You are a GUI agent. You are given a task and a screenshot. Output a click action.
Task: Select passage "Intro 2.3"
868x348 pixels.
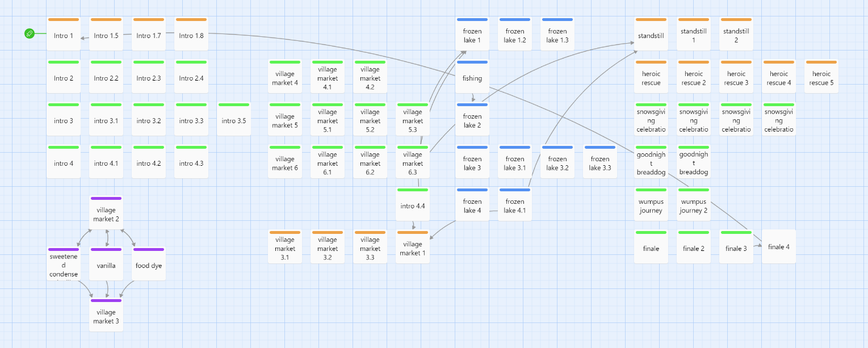tap(149, 77)
